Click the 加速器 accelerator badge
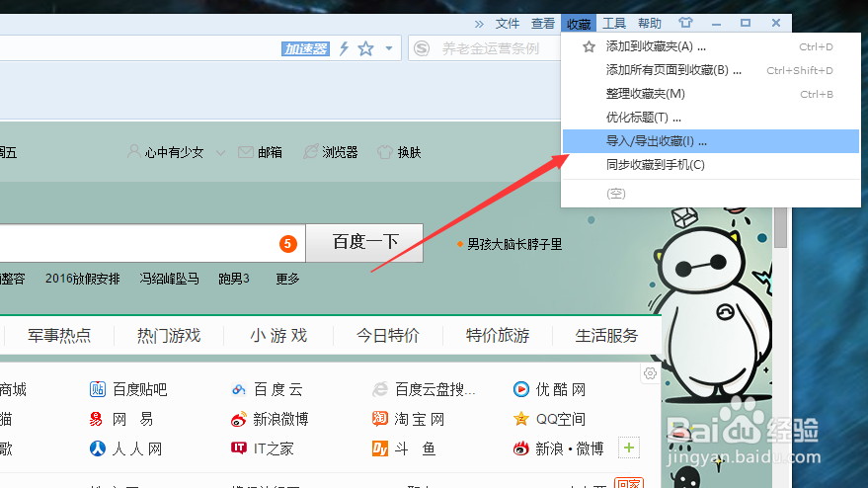The height and width of the screenshot is (488, 868). coord(305,48)
